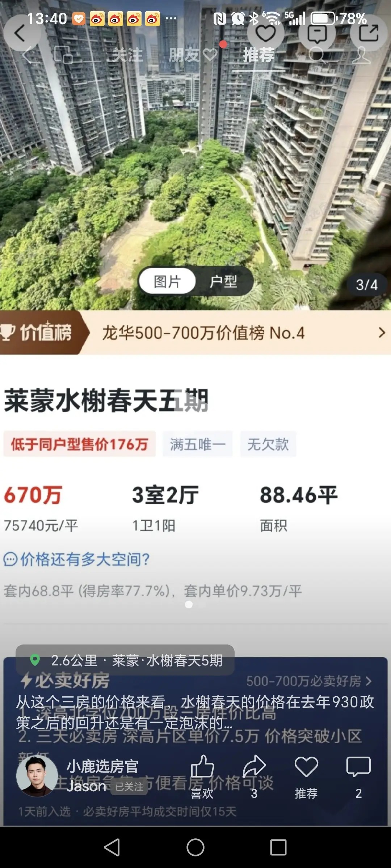Toggle the 已关注 follow badge
391x868 pixels.
(129, 786)
